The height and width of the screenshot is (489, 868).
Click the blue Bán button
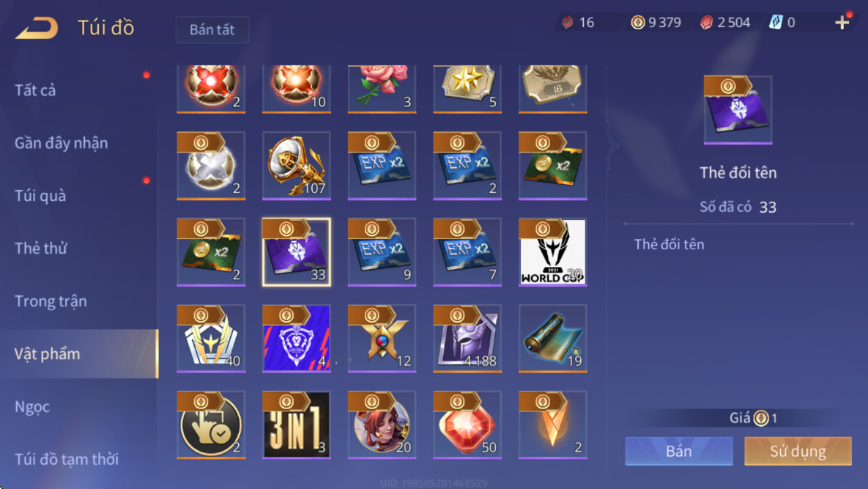679,451
